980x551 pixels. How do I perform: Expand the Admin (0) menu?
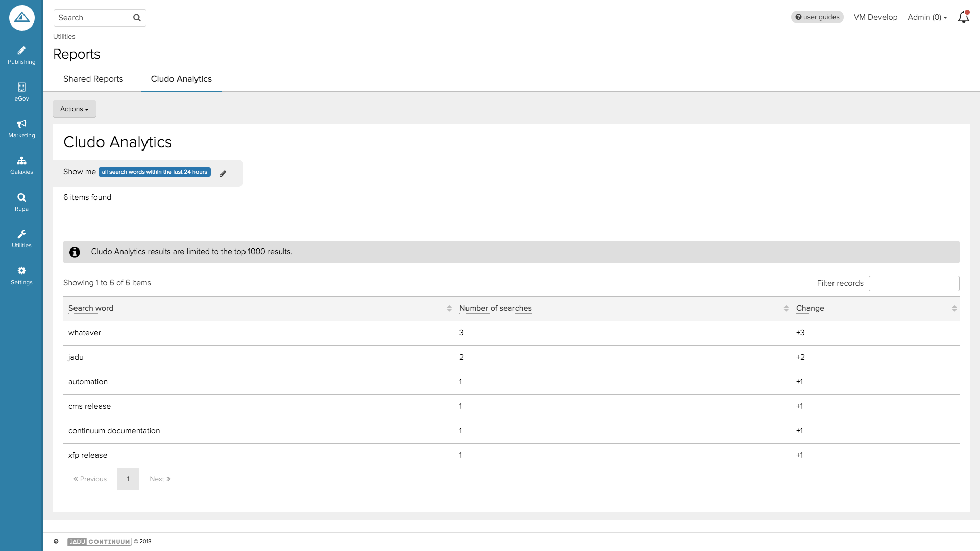coord(927,17)
